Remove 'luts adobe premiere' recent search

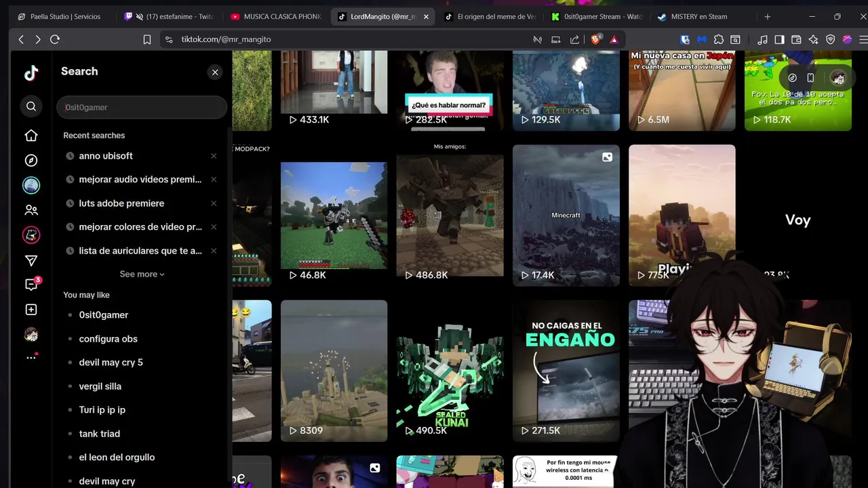[214, 203]
